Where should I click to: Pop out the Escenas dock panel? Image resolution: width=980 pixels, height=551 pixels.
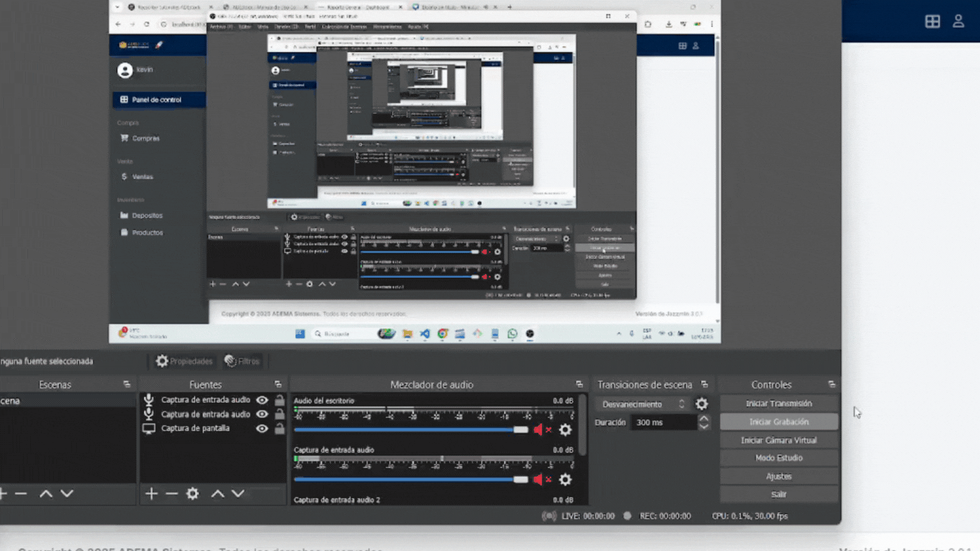coord(127,385)
